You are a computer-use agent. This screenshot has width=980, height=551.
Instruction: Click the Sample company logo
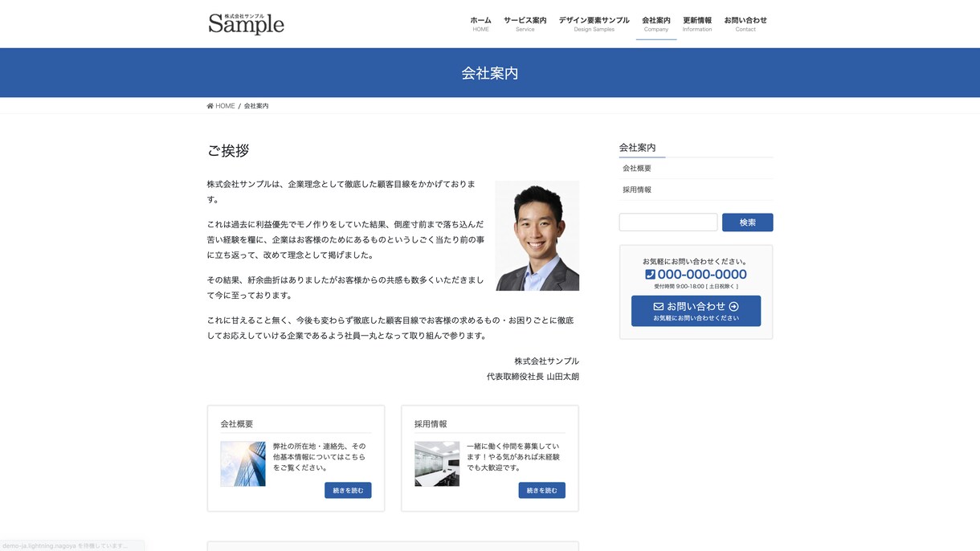(246, 23)
